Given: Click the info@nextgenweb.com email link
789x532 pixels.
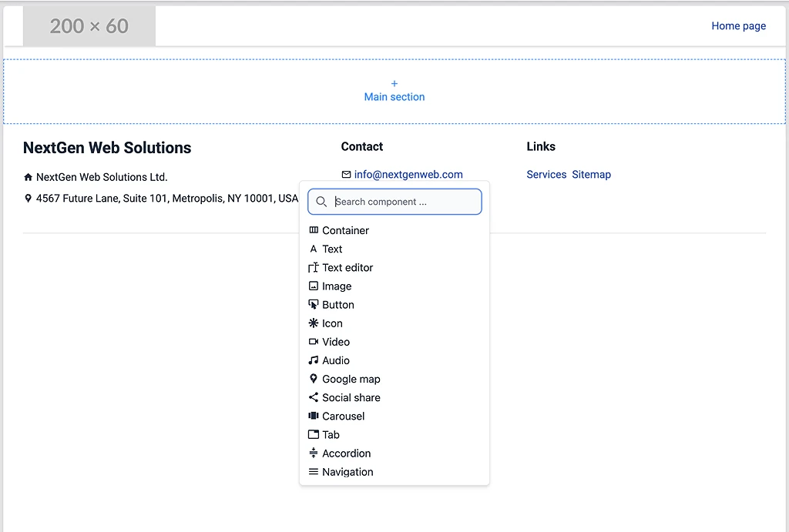Looking at the screenshot, I should (x=408, y=175).
